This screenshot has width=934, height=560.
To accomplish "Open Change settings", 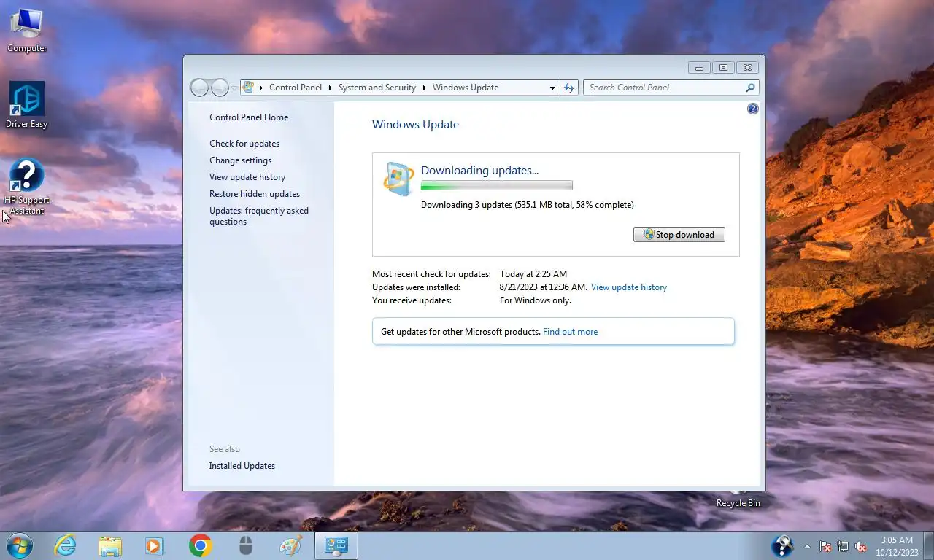I will point(240,160).
